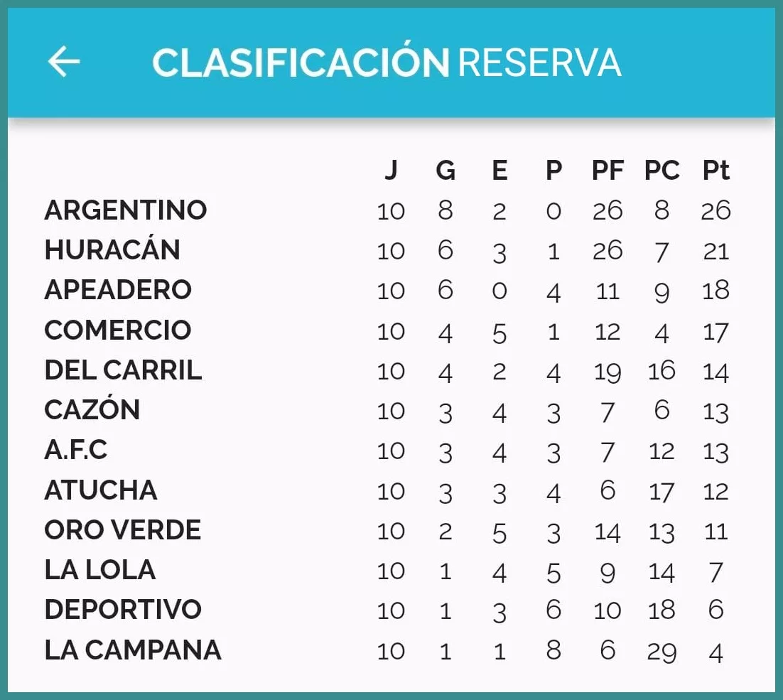Click the Pt points column header
This screenshot has width=783, height=700.
tap(715, 171)
